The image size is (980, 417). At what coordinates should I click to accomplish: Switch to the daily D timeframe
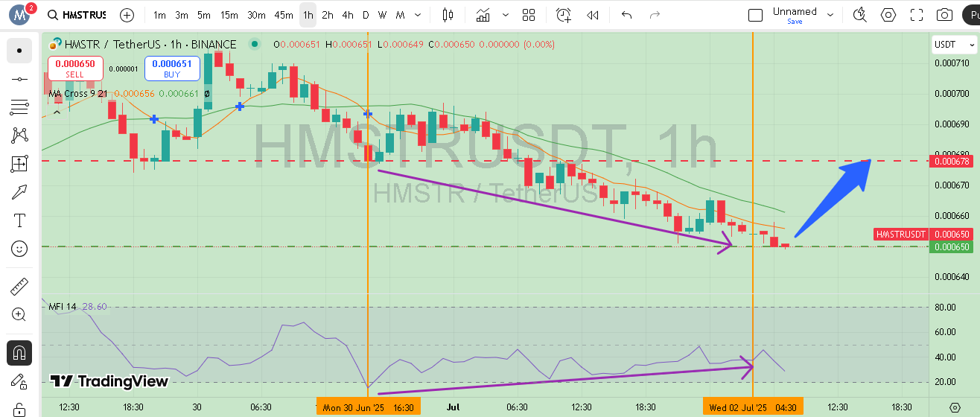(x=366, y=15)
